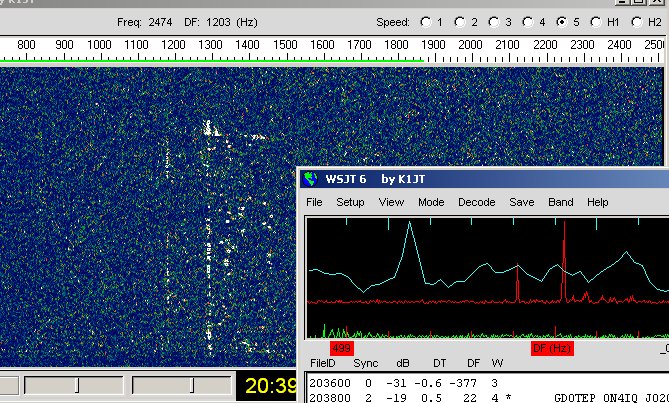The height and width of the screenshot is (403, 669).
Task: Choose Speed 4 option
Action: coord(526,21)
